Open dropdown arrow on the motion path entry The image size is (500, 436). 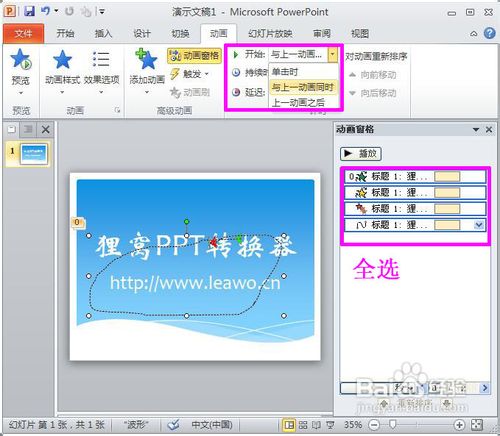479,225
